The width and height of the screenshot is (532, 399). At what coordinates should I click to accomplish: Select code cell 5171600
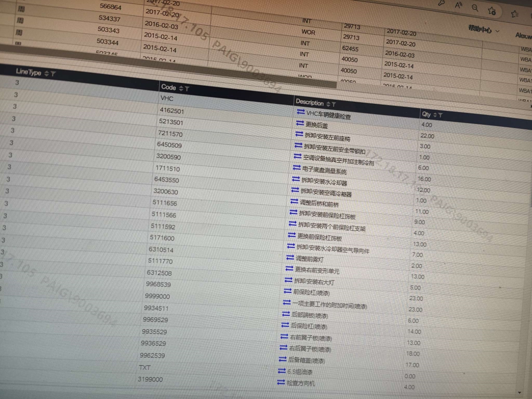click(162, 238)
